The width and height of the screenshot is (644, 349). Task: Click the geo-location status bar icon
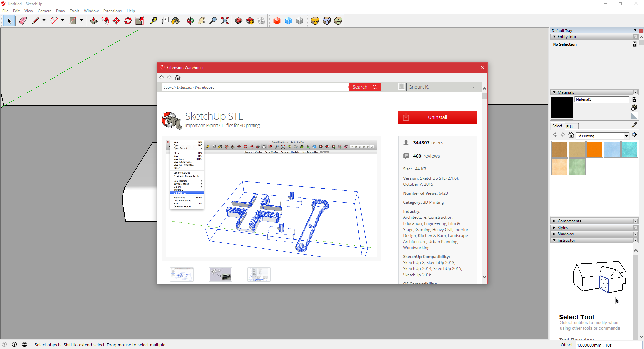(4, 344)
